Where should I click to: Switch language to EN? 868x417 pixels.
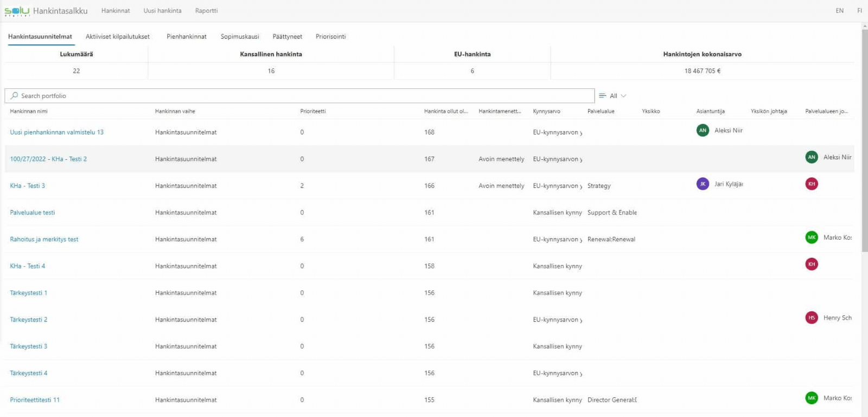pos(839,11)
